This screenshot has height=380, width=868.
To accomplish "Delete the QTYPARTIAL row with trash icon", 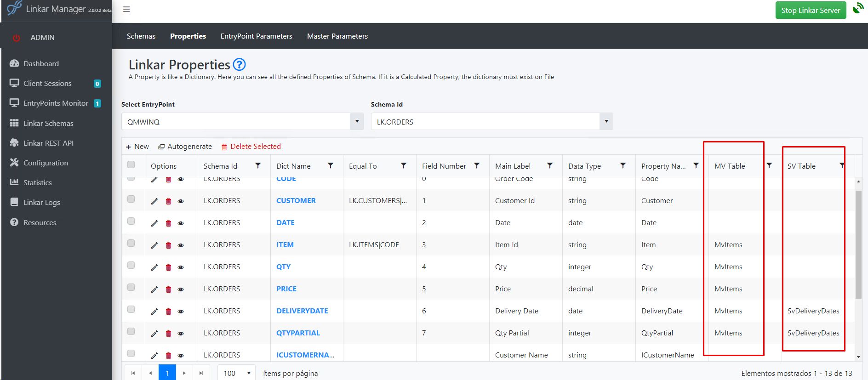I will click(168, 333).
